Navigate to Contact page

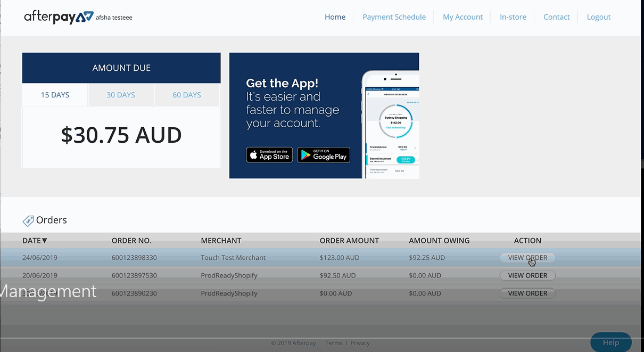tap(557, 17)
